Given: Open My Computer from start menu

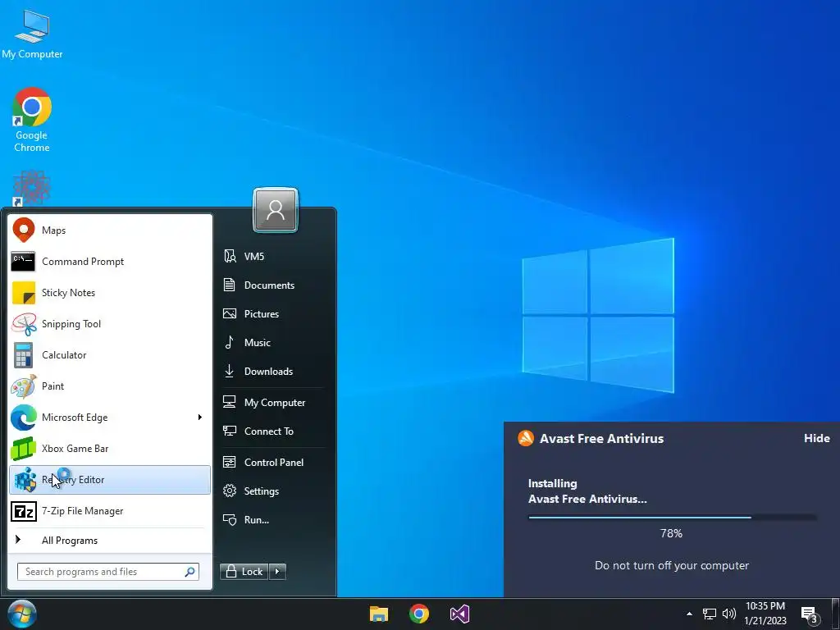Looking at the screenshot, I should (272, 402).
